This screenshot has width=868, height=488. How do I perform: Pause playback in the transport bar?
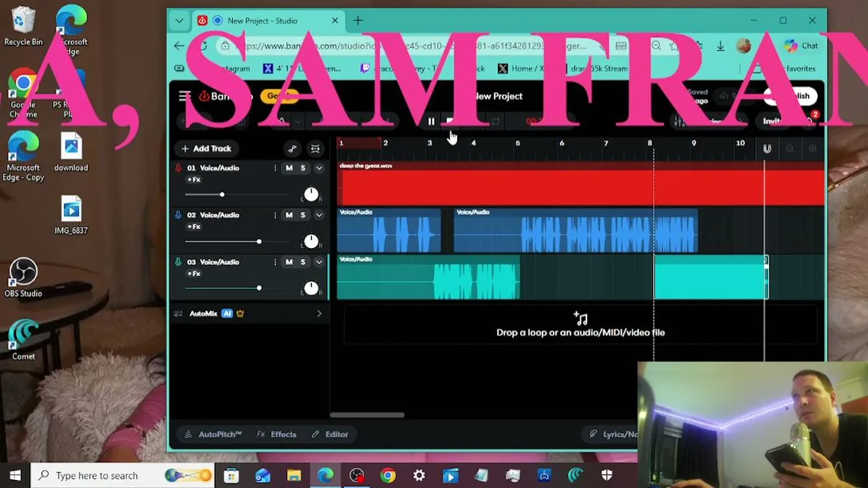click(x=431, y=121)
